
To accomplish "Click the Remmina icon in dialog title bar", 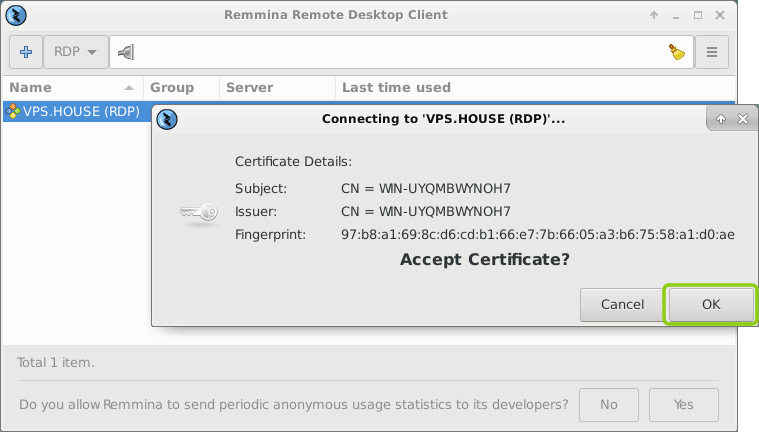I will point(169,119).
